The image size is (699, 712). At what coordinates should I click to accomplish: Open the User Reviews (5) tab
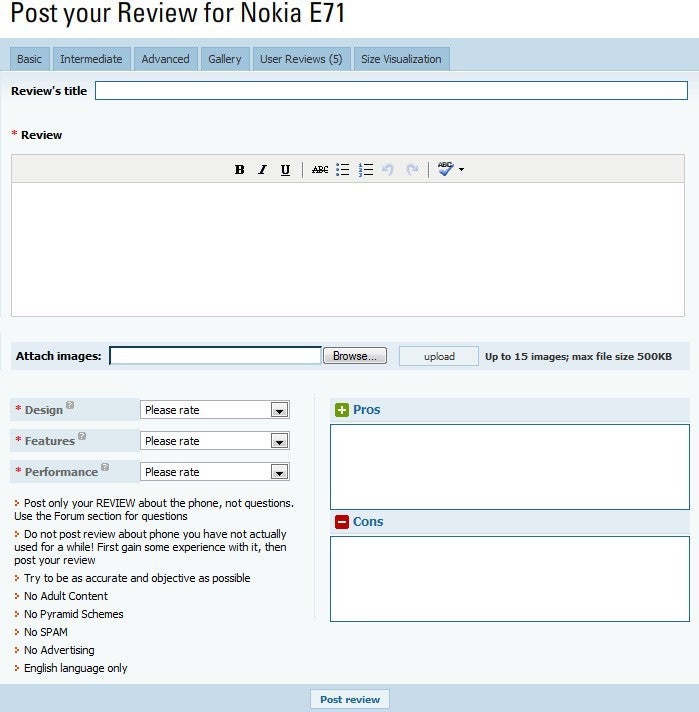(x=301, y=59)
